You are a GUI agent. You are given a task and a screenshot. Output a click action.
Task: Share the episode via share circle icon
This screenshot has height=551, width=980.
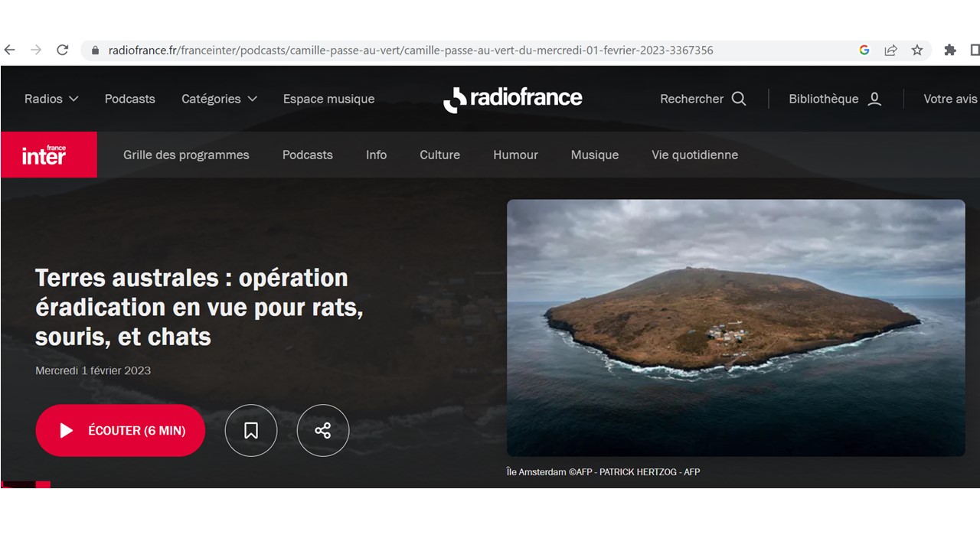point(322,430)
